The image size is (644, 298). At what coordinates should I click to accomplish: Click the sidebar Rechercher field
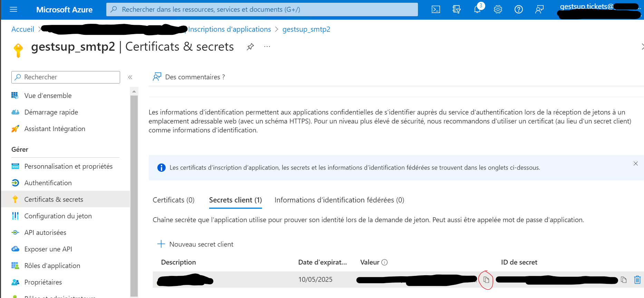pos(66,77)
